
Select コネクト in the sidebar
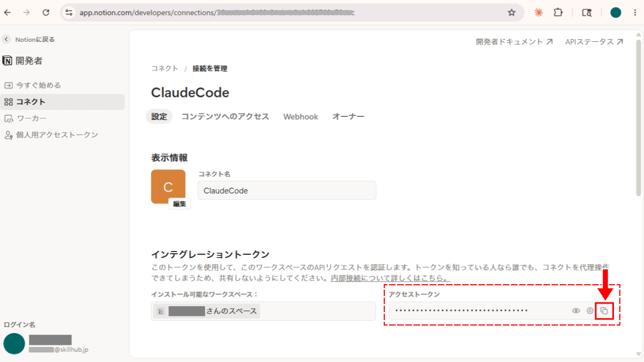[x=63, y=102]
